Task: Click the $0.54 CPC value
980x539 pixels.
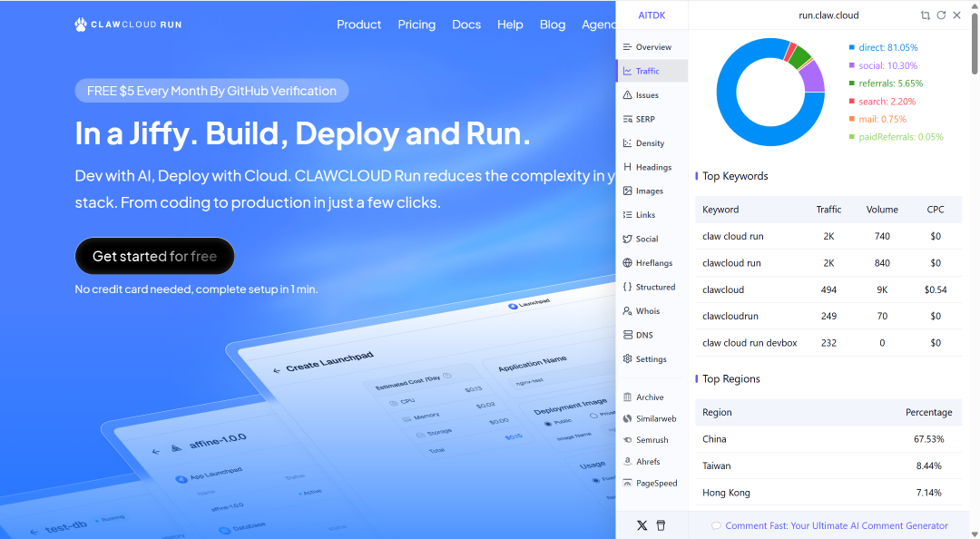Action: [x=936, y=289]
